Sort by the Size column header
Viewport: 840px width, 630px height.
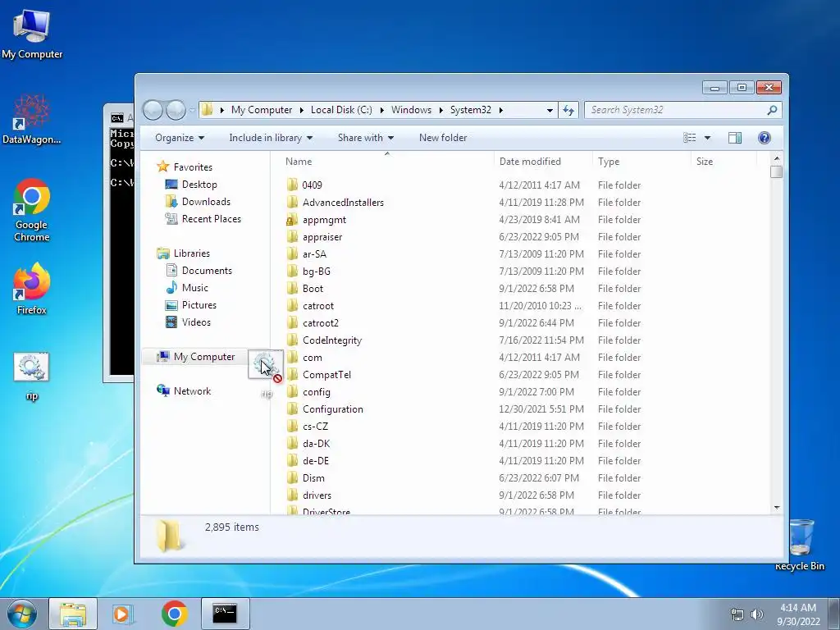(x=724, y=162)
